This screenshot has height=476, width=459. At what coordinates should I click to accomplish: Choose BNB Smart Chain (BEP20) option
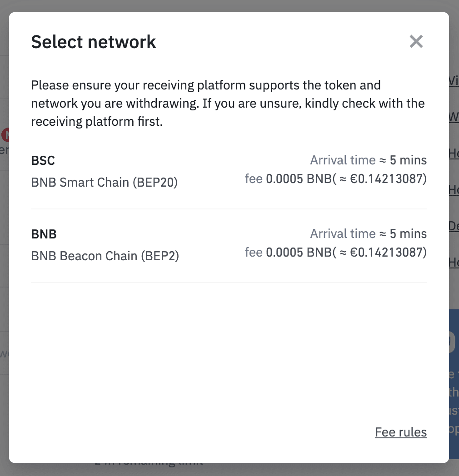pyautogui.click(x=105, y=183)
